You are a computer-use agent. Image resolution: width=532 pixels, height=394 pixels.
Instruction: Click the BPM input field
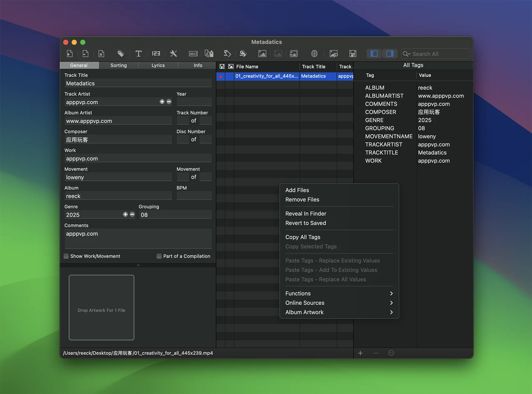[194, 196]
